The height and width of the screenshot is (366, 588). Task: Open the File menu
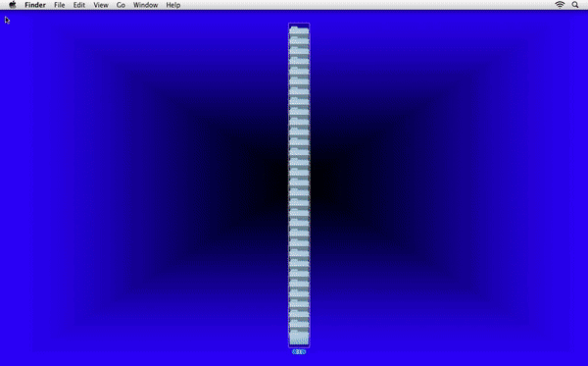(59, 5)
